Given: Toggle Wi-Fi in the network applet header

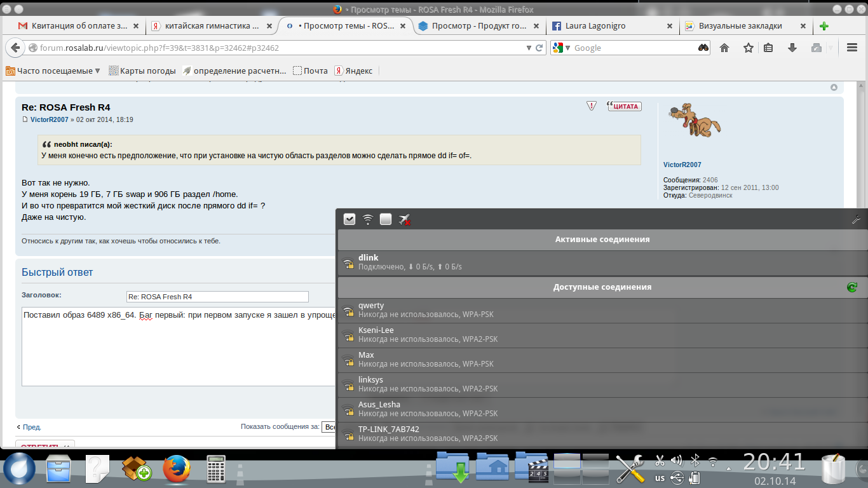Looking at the screenshot, I should coord(368,219).
